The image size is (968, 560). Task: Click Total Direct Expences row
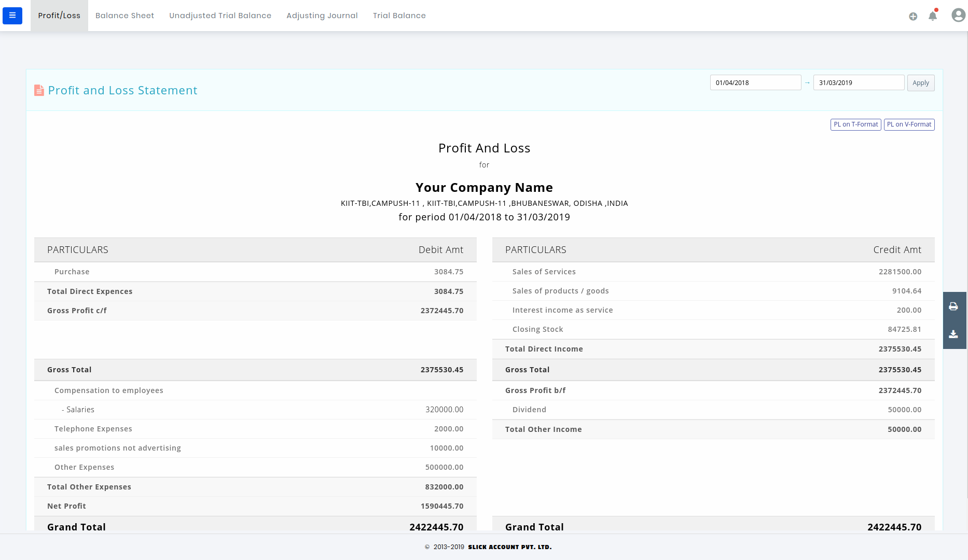pyautogui.click(x=255, y=291)
